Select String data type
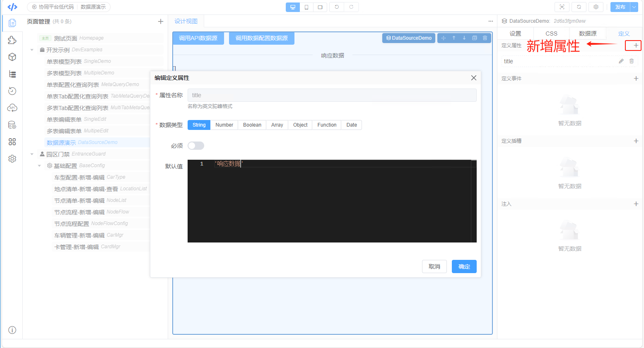This screenshot has height=348, width=644. tap(199, 125)
